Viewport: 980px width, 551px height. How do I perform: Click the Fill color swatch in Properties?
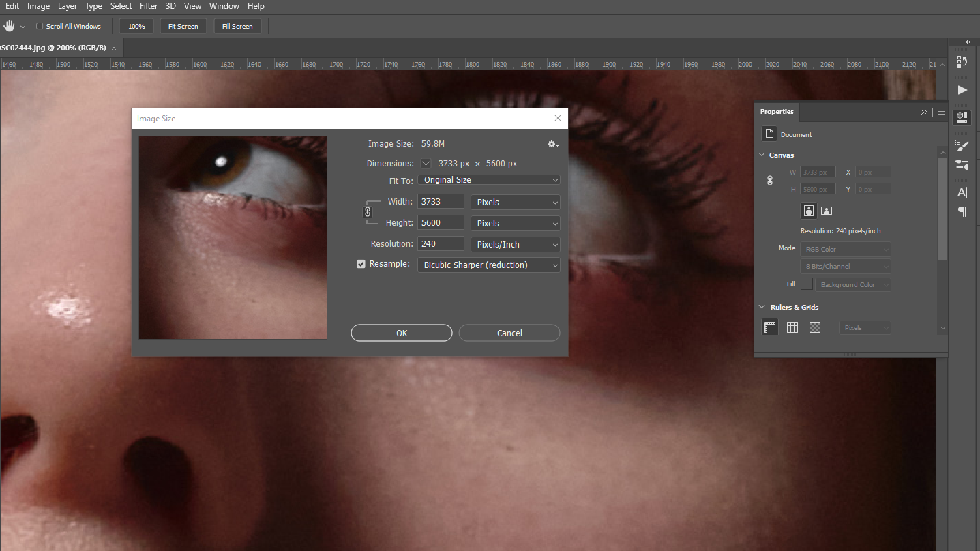tap(807, 284)
